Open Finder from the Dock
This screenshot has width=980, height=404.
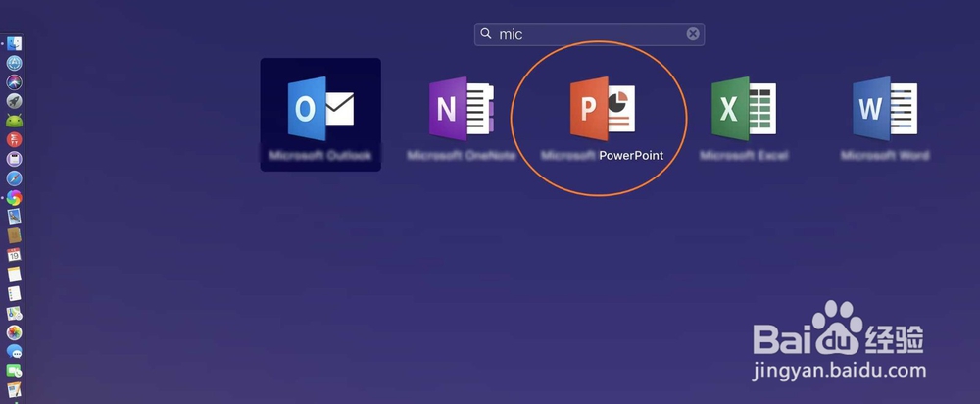(x=15, y=44)
